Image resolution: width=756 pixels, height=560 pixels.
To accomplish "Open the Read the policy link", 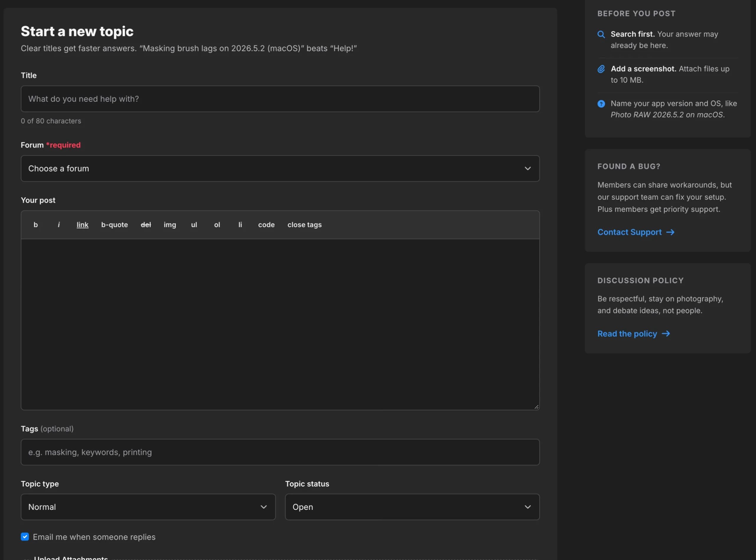I will point(633,334).
